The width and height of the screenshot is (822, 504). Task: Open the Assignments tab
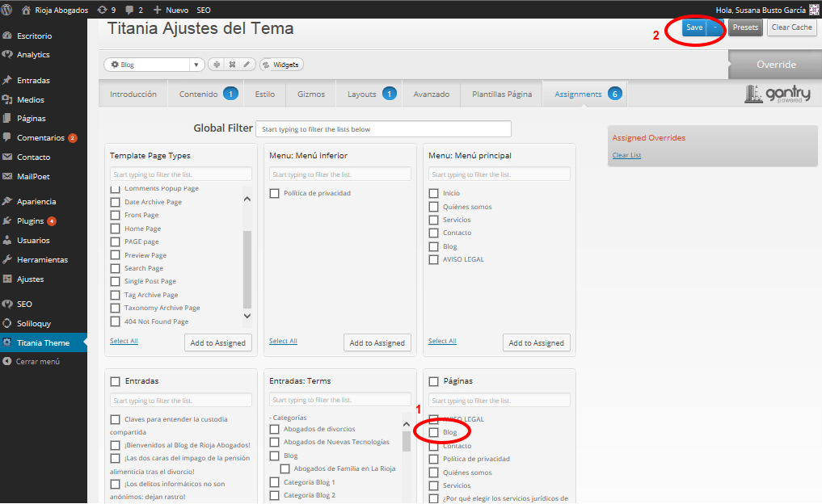pyautogui.click(x=584, y=94)
